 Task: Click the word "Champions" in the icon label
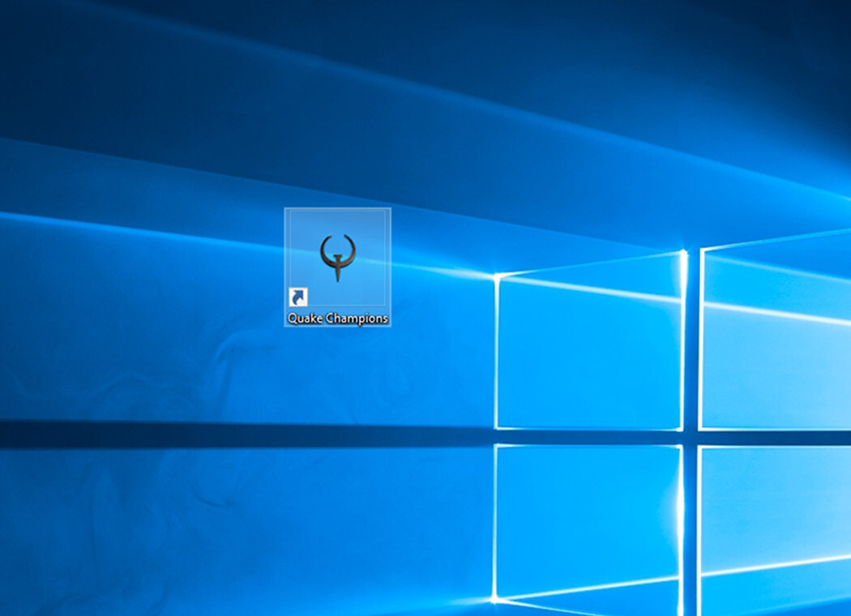(x=356, y=319)
